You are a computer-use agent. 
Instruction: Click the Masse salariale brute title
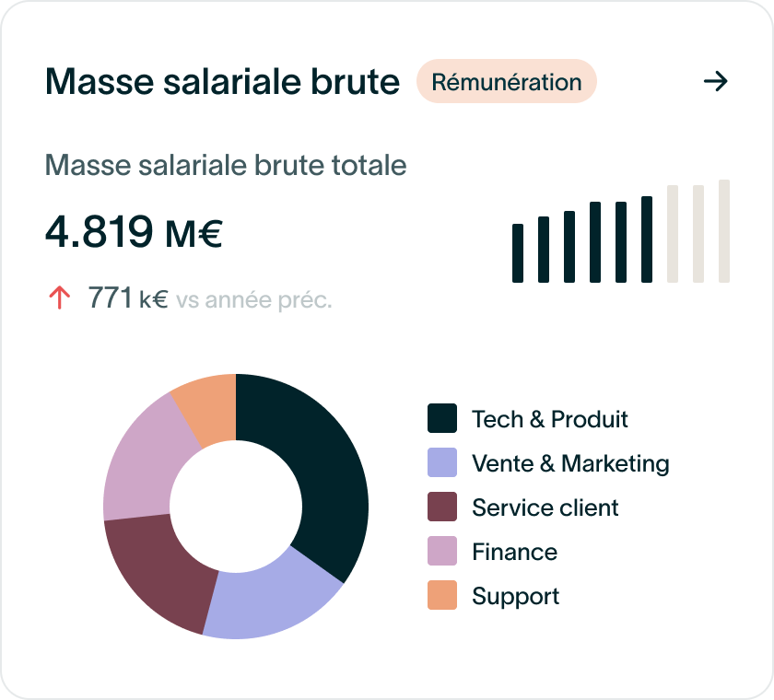click(222, 81)
